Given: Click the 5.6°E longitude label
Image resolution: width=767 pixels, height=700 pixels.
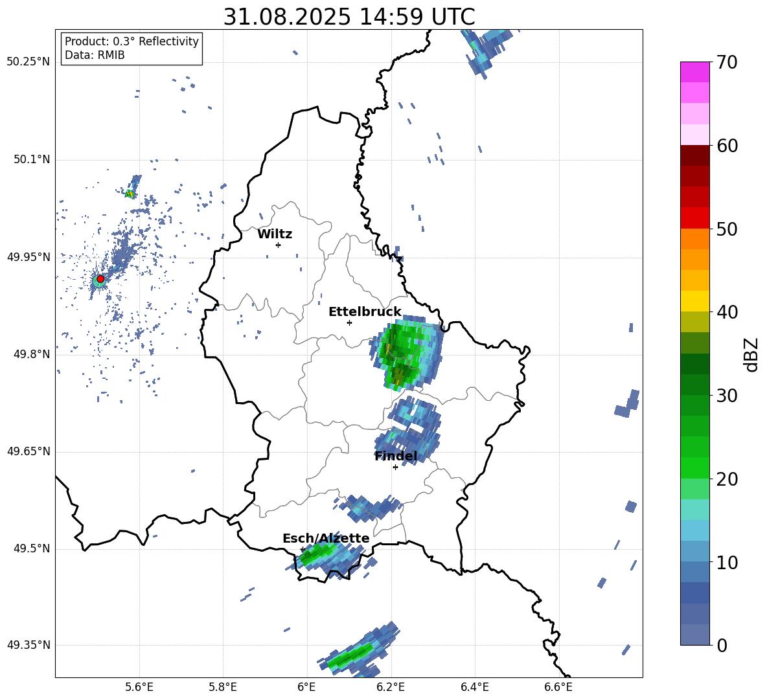Looking at the screenshot, I should tap(139, 687).
